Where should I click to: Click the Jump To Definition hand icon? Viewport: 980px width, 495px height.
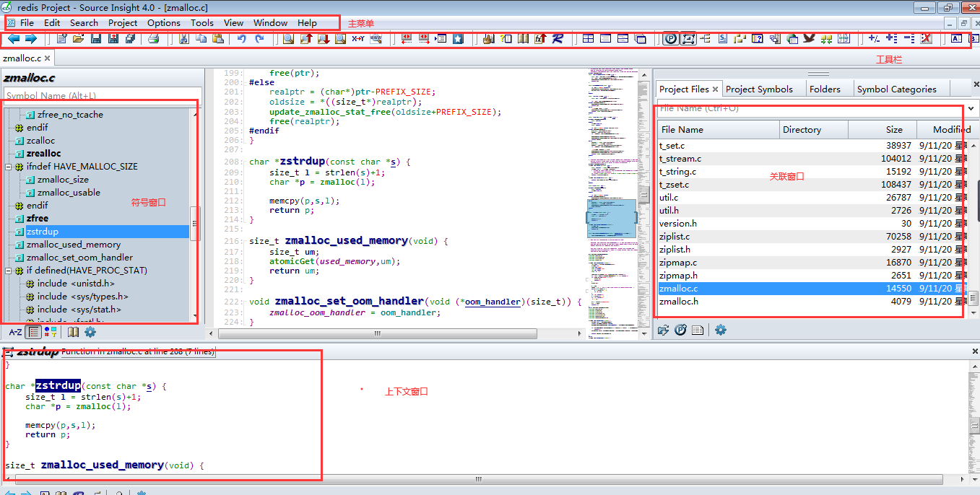(x=488, y=38)
